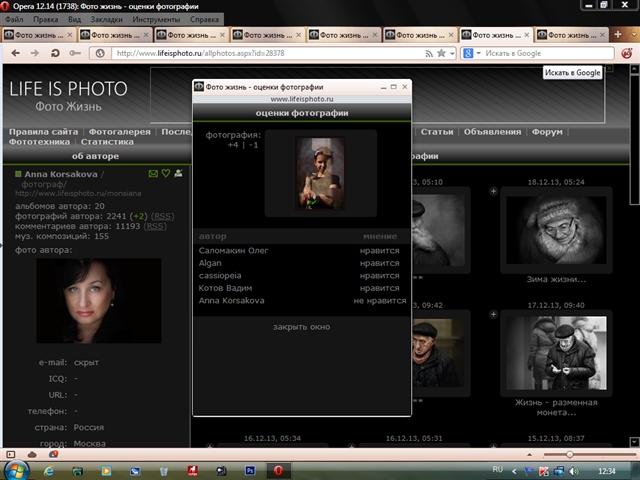Click the envelope message icon near Anna Korsakova
This screenshot has width=640, height=480.
click(153, 174)
